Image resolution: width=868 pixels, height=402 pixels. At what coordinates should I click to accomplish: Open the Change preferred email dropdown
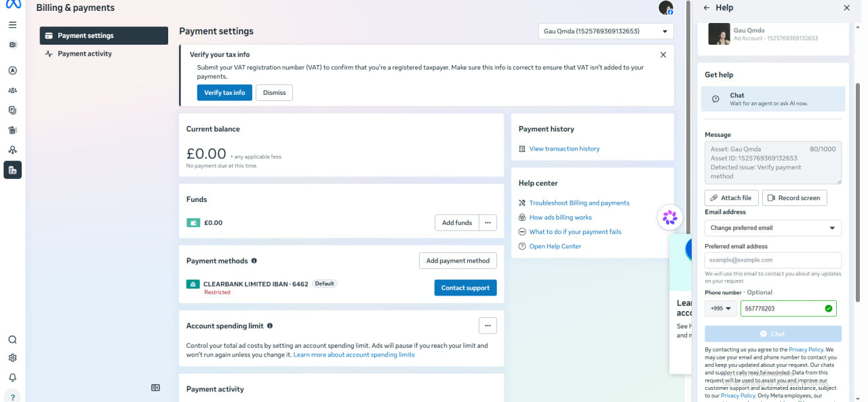click(x=773, y=228)
